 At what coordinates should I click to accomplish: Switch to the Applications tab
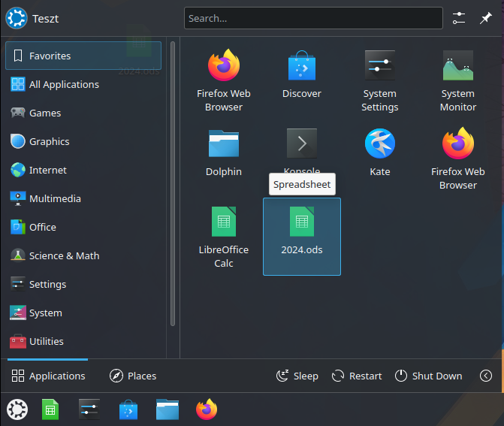pyautogui.click(x=48, y=376)
